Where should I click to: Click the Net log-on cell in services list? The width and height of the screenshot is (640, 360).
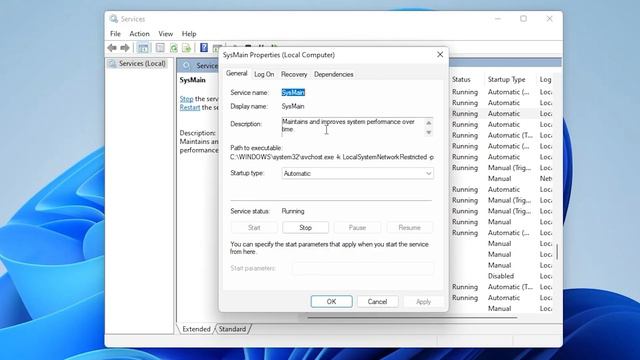(x=546, y=178)
